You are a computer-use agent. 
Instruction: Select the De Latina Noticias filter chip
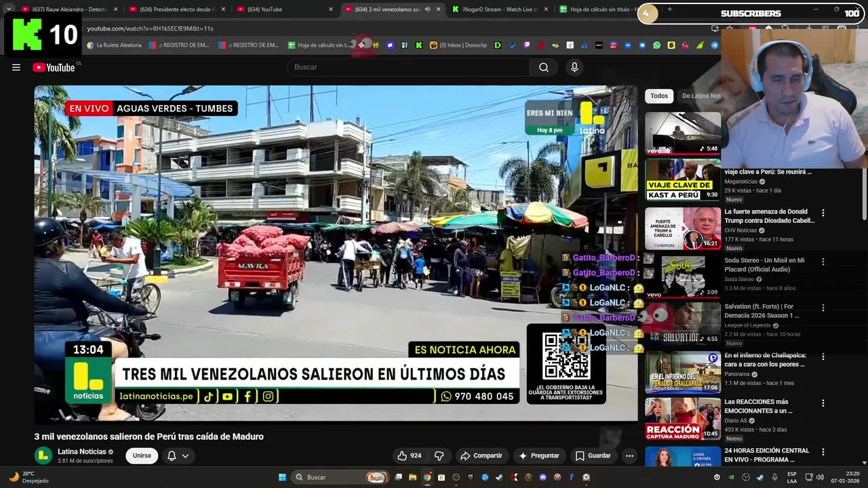tap(701, 96)
